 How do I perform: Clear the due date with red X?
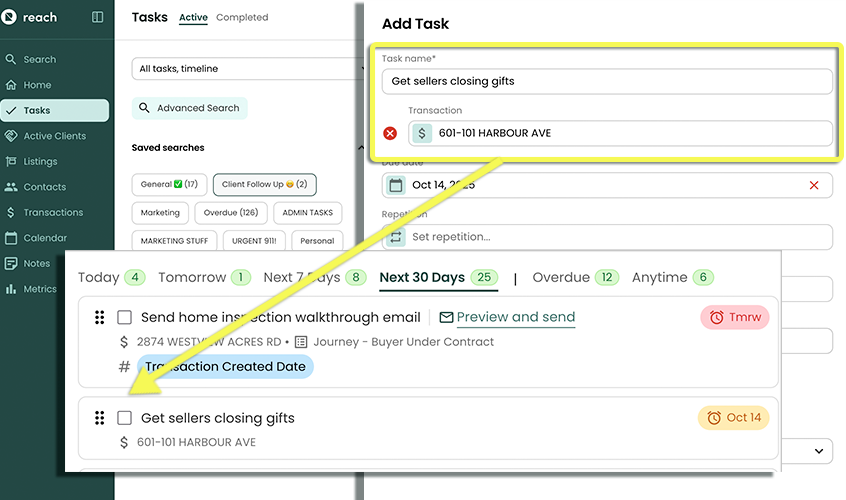(813, 185)
